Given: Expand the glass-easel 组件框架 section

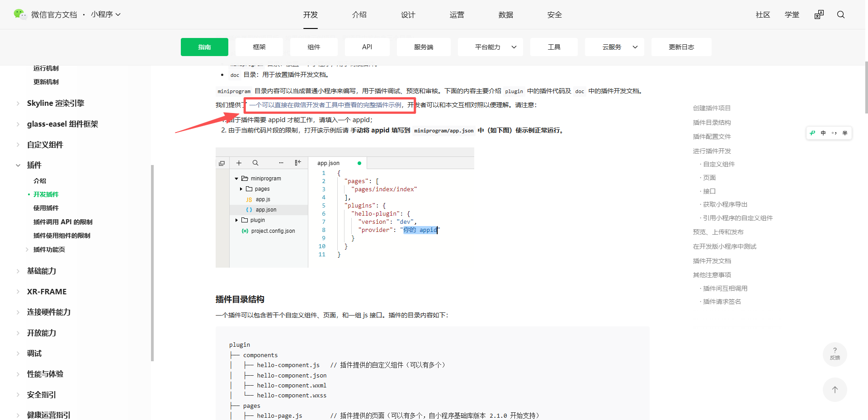Looking at the screenshot, I should point(18,124).
